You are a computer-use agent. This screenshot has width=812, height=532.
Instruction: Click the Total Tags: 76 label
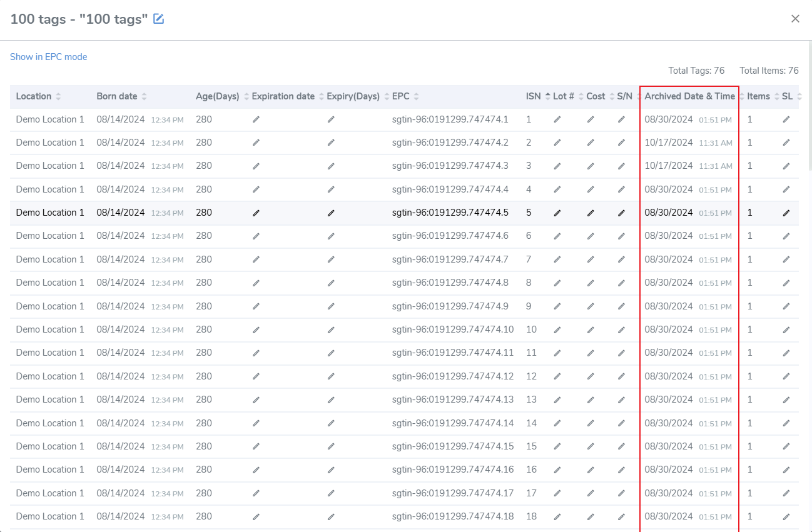pyautogui.click(x=696, y=71)
